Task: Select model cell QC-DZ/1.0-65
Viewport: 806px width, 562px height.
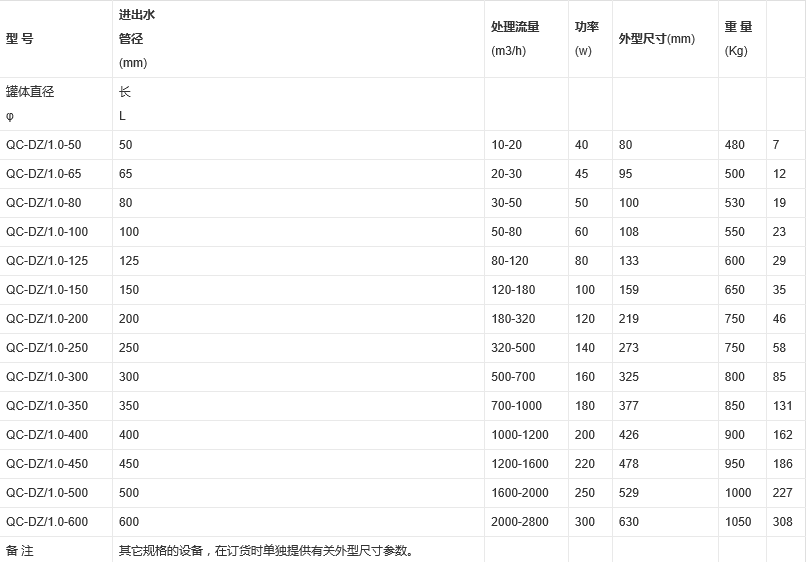Action: click(44, 174)
